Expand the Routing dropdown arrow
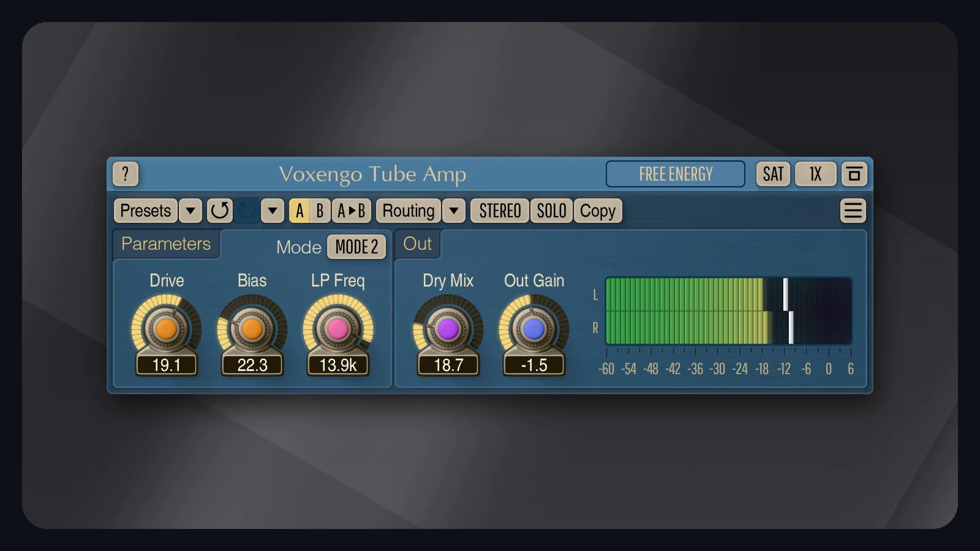The image size is (980, 551). pyautogui.click(x=454, y=211)
